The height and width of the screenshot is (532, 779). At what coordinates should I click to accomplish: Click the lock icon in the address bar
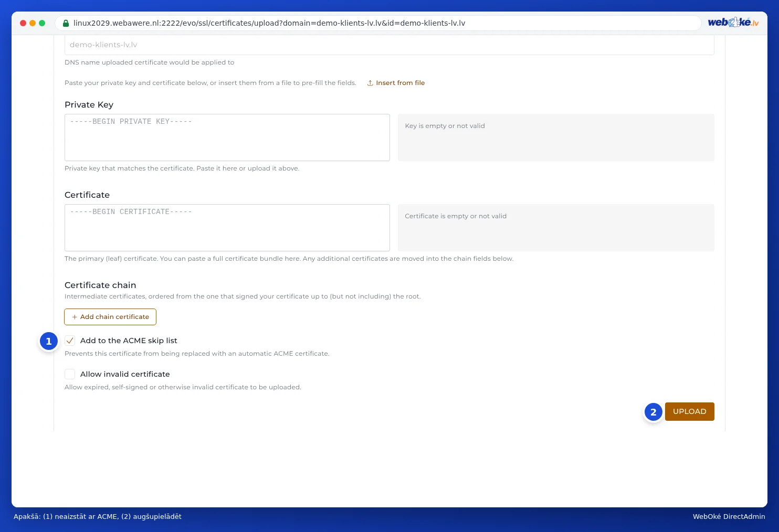coord(66,23)
